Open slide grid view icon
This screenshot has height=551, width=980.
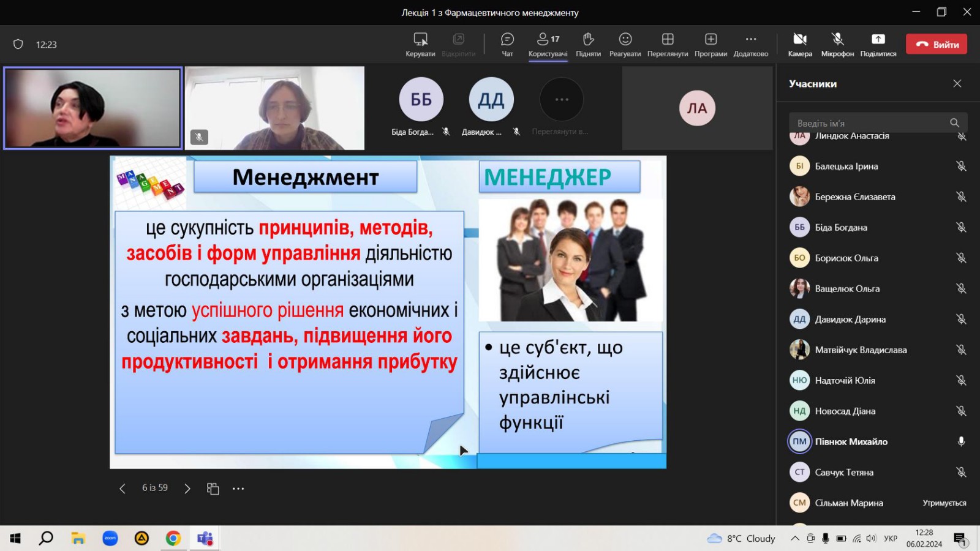click(213, 489)
